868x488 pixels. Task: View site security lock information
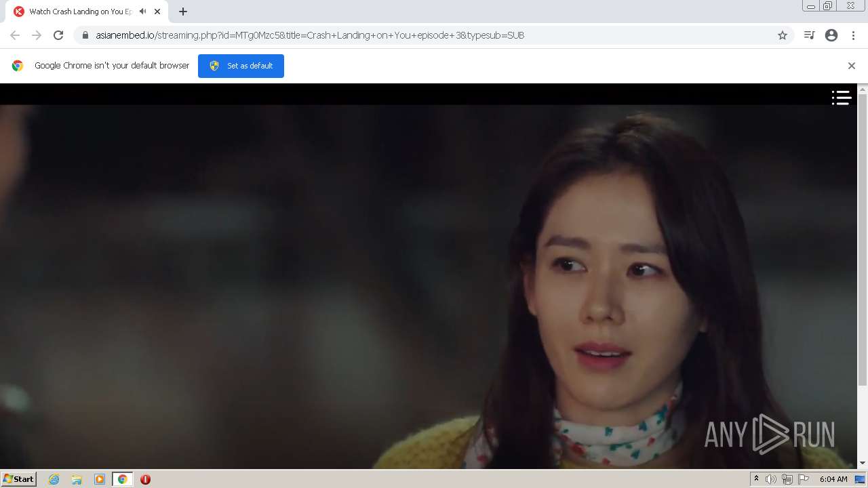click(x=85, y=35)
